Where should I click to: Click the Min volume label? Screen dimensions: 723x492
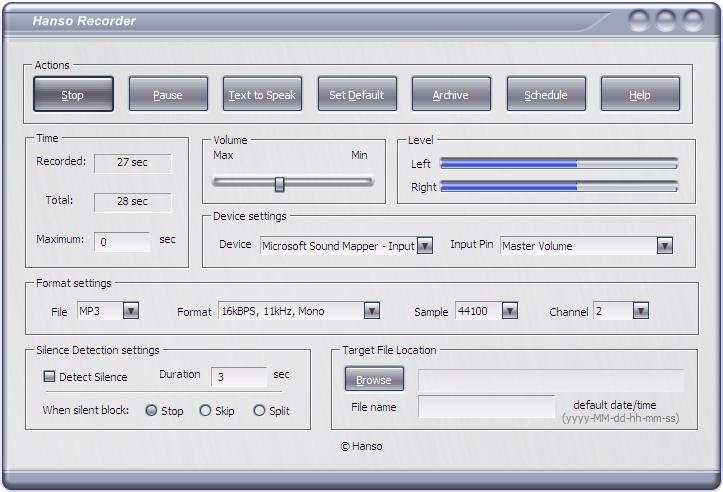tap(360, 155)
